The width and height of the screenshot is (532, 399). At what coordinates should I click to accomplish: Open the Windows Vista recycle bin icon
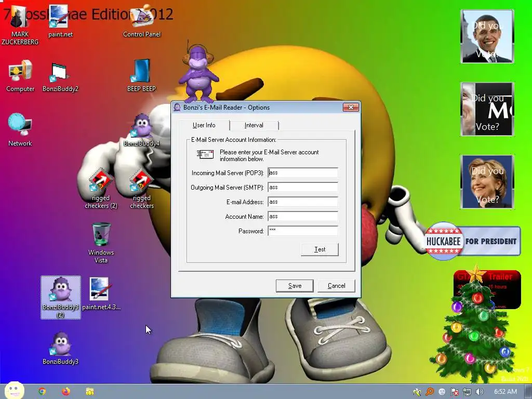tap(101, 243)
